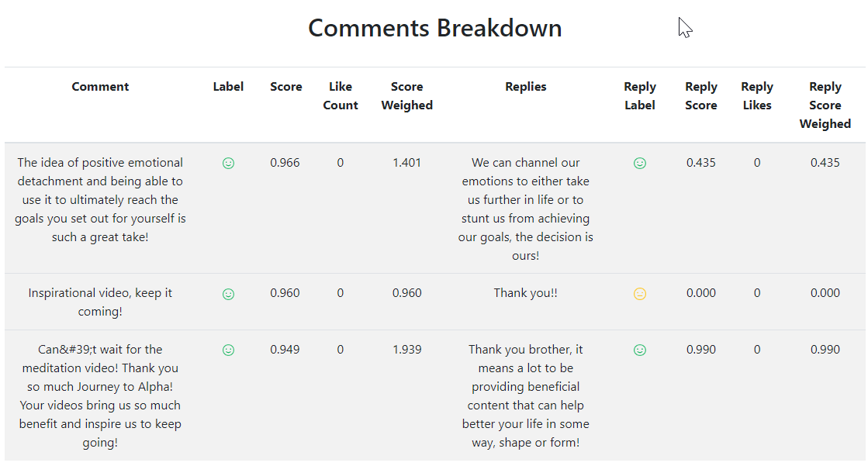868x466 pixels.
Task: Click the yellow neutral face reply label
Action: click(x=639, y=294)
